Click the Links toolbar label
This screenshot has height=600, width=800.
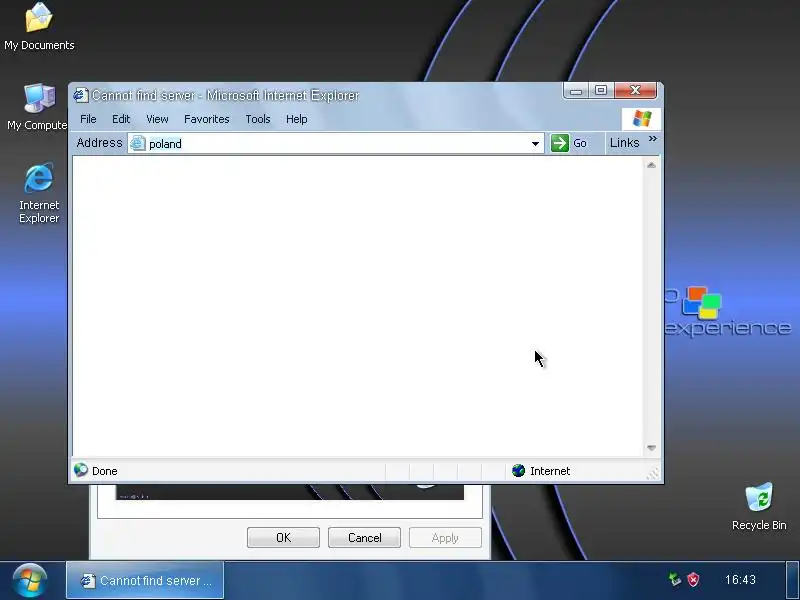tap(624, 143)
